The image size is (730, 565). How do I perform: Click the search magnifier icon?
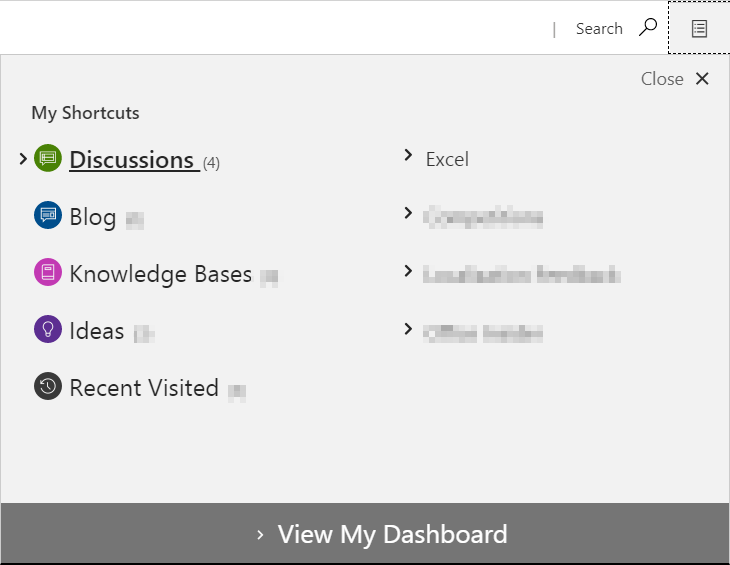point(649,27)
